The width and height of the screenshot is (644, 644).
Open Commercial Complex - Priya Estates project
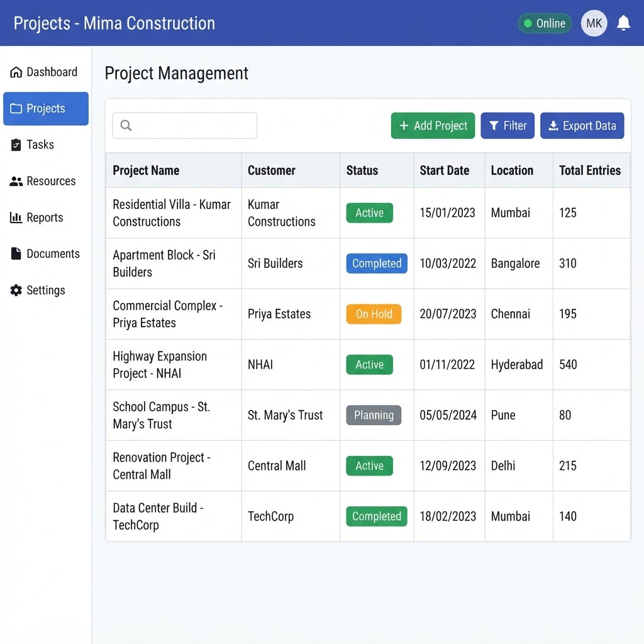coord(167,314)
